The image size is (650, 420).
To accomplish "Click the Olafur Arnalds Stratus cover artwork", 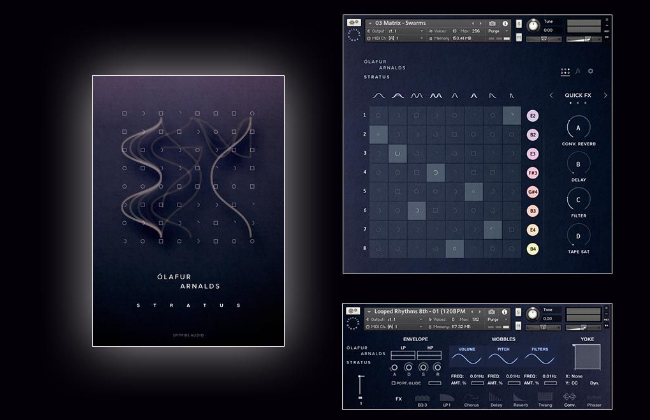I will point(189,211).
